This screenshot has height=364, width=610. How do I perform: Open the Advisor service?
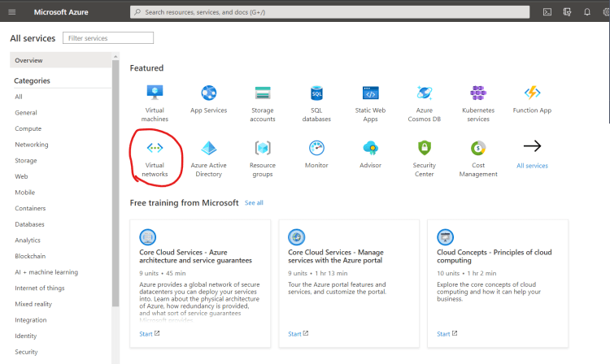click(370, 154)
